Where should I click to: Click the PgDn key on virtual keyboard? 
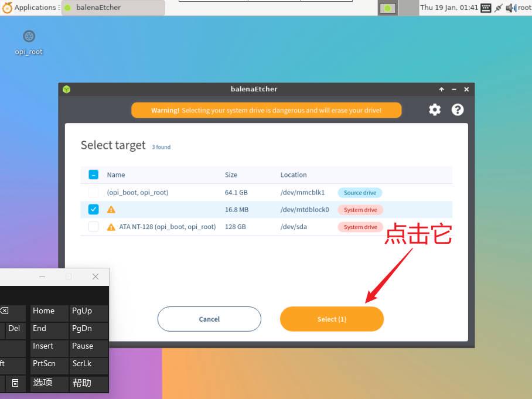point(88,331)
